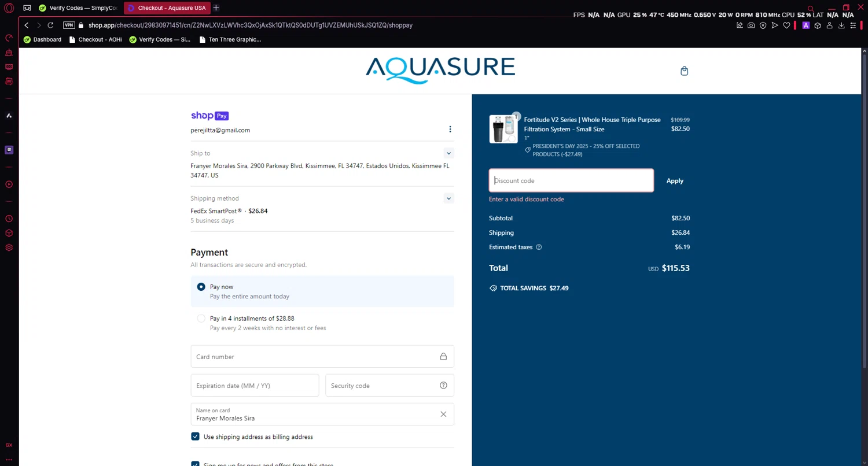The width and height of the screenshot is (868, 466).
Task: Click the Shop Pay logo
Action: (x=210, y=116)
